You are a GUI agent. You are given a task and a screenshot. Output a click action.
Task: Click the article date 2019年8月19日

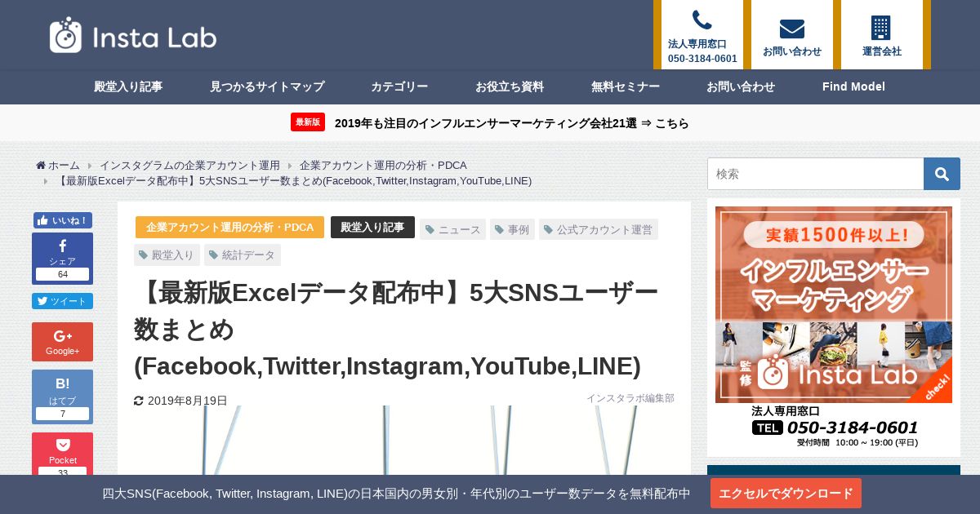(x=187, y=401)
